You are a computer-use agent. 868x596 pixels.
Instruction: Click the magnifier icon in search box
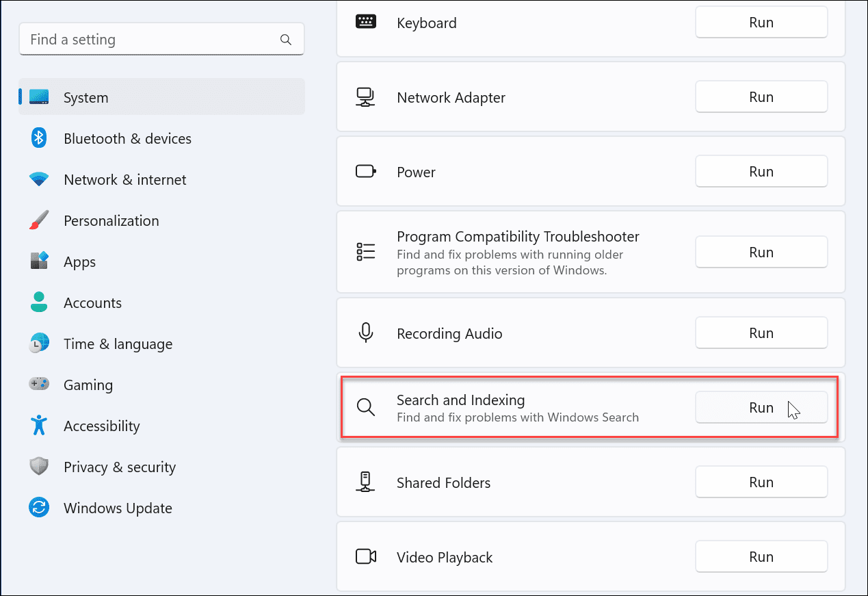tap(286, 40)
